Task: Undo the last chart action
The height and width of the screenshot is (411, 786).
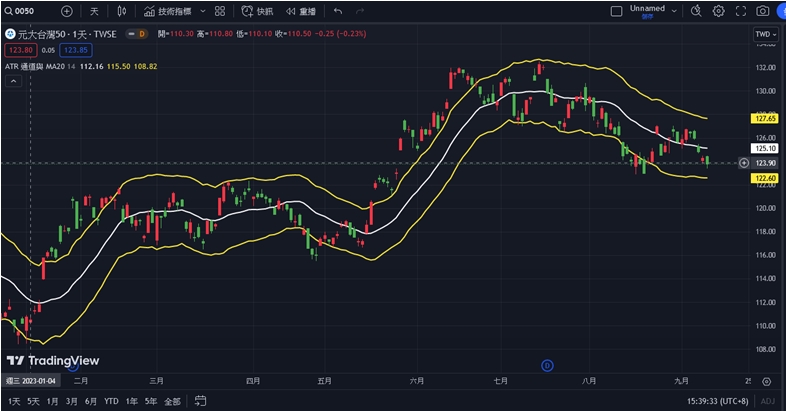Action: [338, 11]
